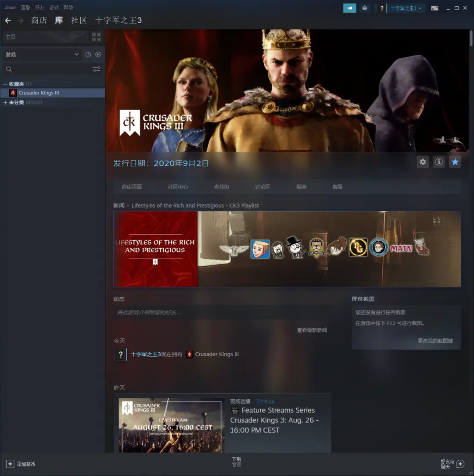474x476 pixels.
Task: Open the 十字军之王3 profile tab
Action: click(118, 20)
